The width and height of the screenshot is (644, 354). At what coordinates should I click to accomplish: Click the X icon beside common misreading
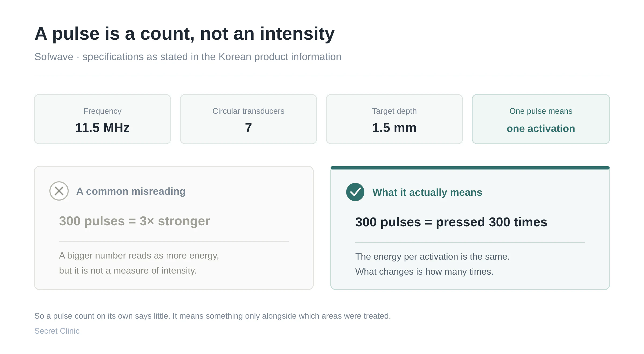(59, 191)
